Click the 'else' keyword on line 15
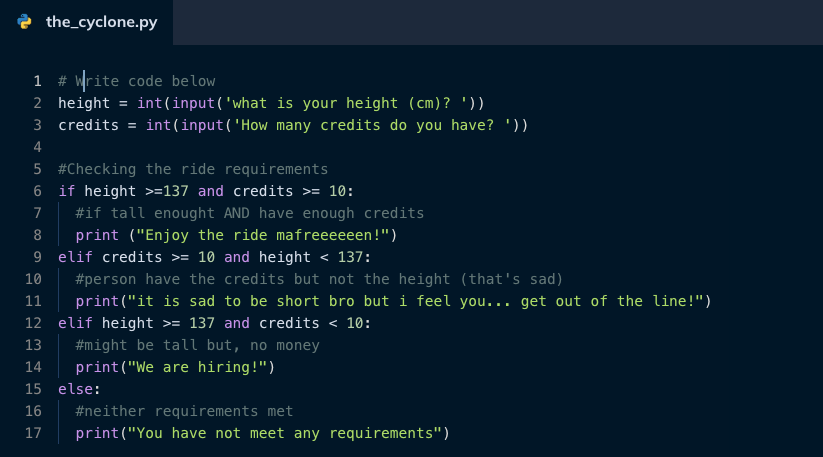823x457 pixels. tap(76, 389)
